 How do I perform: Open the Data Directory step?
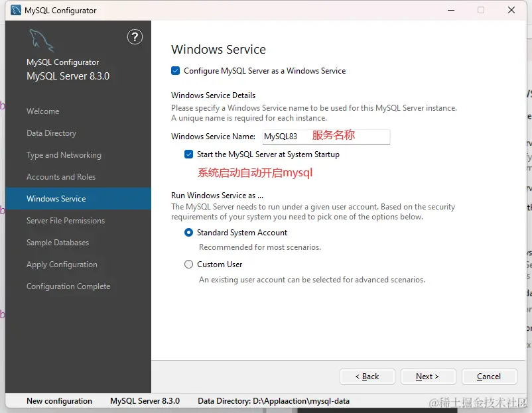pos(51,133)
